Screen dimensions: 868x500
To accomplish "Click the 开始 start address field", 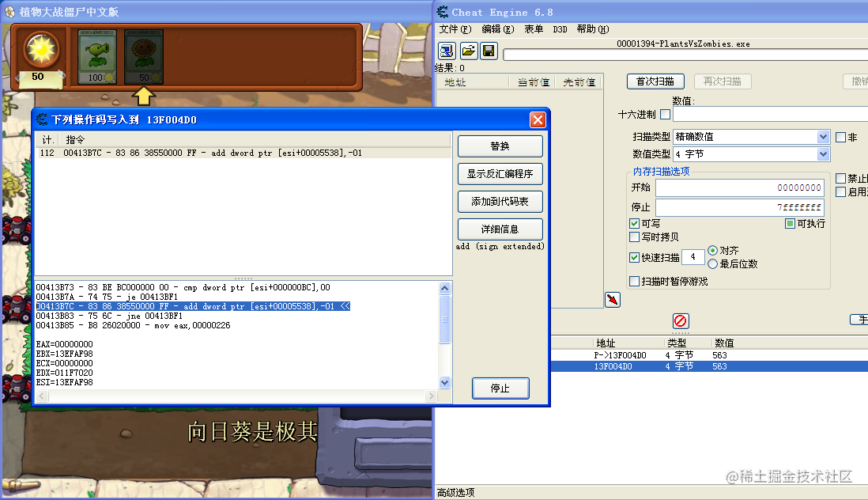I will coord(740,187).
